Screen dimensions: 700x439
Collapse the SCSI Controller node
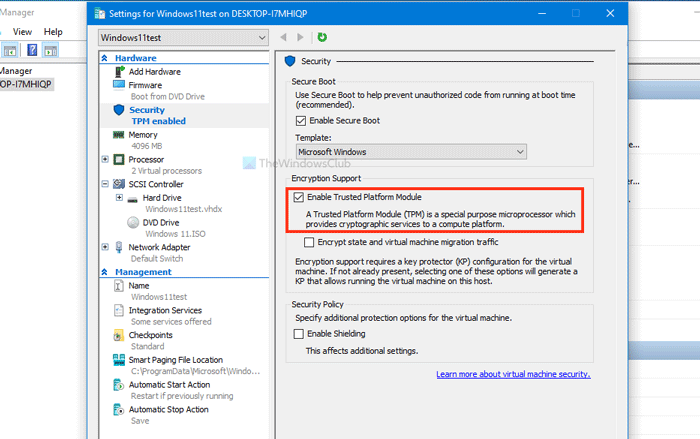coord(105,184)
